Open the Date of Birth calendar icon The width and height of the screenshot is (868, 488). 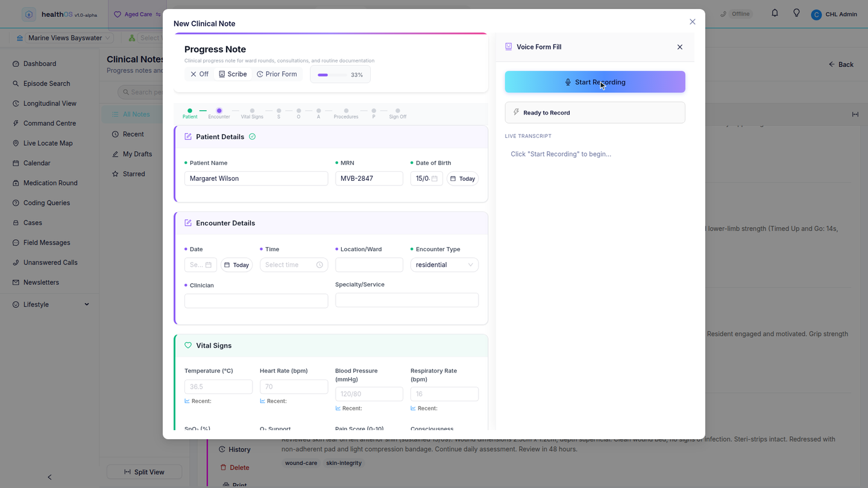click(435, 178)
